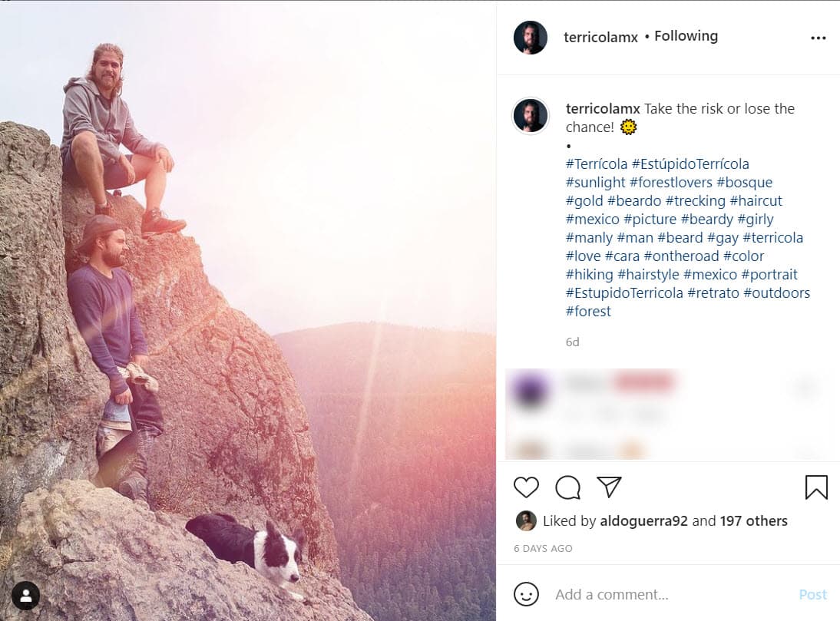The width and height of the screenshot is (840, 621).
Task: Toggle your Following status for terricolamx
Action: click(x=686, y=35)
